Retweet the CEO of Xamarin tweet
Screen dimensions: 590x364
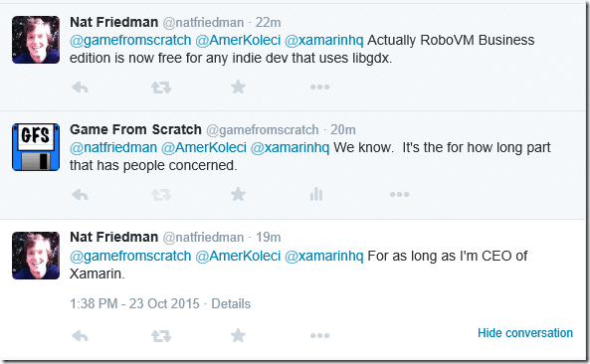click(161, 336)
